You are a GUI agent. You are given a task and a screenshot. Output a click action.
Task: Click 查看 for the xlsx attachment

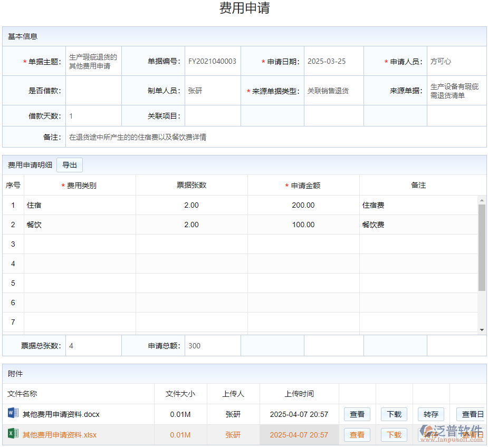tap(357, 435)
